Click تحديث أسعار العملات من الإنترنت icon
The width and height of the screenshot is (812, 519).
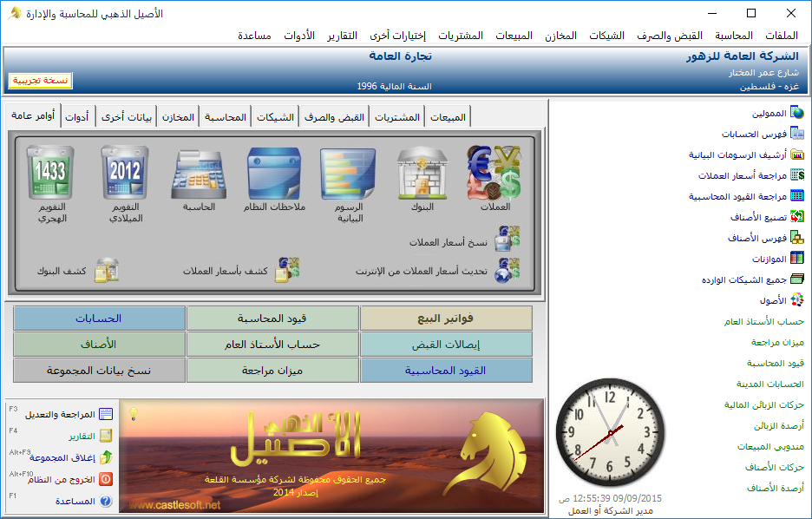pos(507,271)
